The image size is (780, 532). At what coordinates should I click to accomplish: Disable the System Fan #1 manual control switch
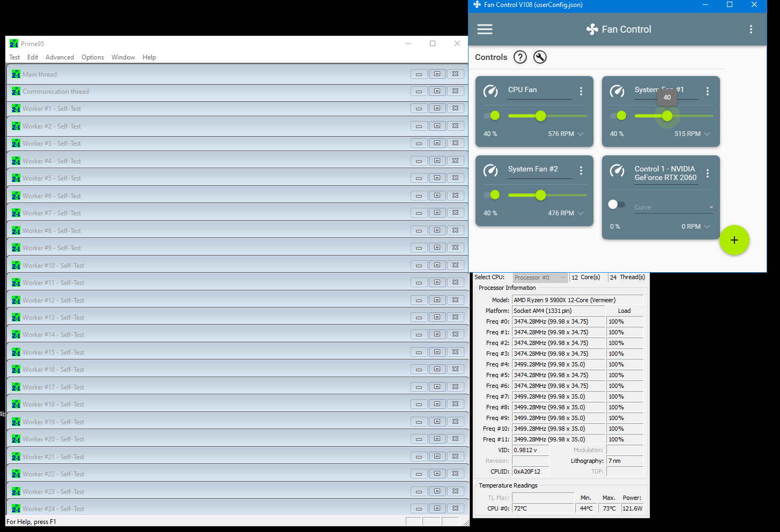[x=618, y=116]
